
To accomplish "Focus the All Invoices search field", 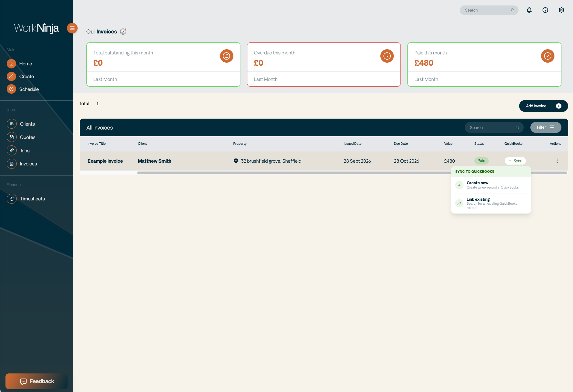I will (494, 127).
